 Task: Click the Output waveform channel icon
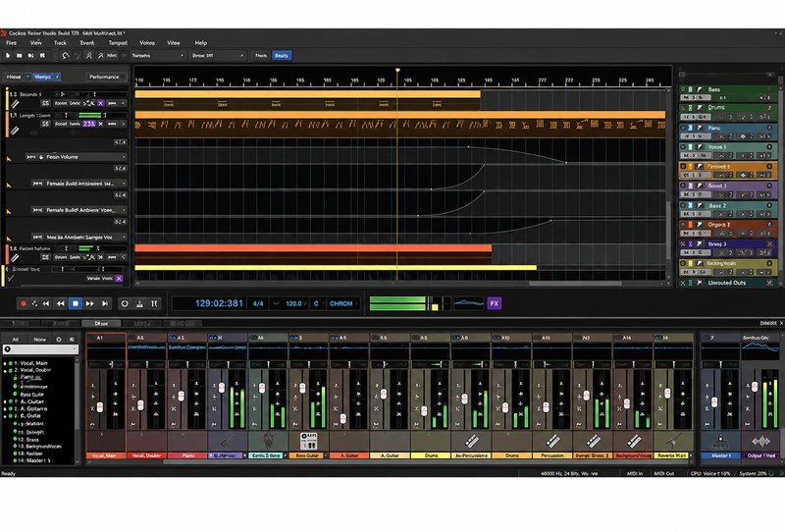[x=761, y=443]
